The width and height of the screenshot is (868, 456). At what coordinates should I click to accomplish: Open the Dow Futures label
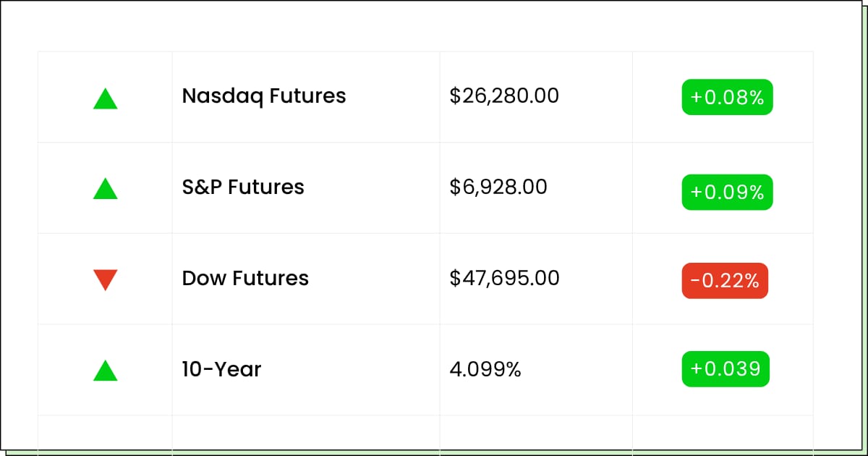click(245, 279)
